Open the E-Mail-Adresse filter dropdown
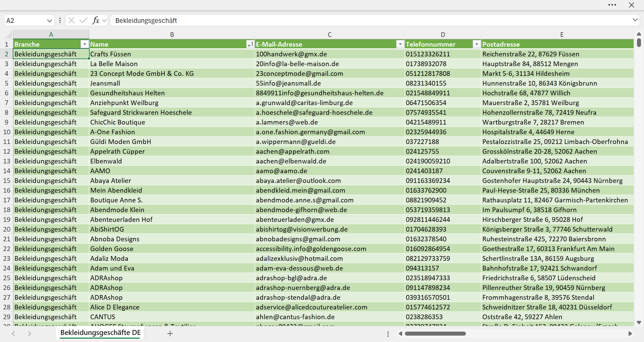This screenshot has height=342, width=644. pyautogui.click(x=400, y=44)
